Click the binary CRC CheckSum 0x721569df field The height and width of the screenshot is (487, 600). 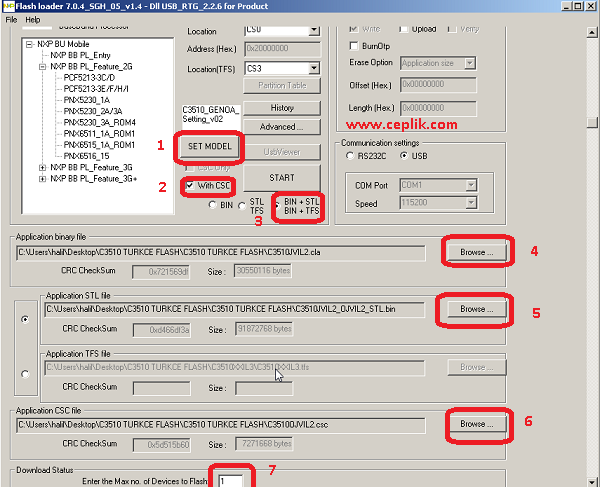point(161,272)
